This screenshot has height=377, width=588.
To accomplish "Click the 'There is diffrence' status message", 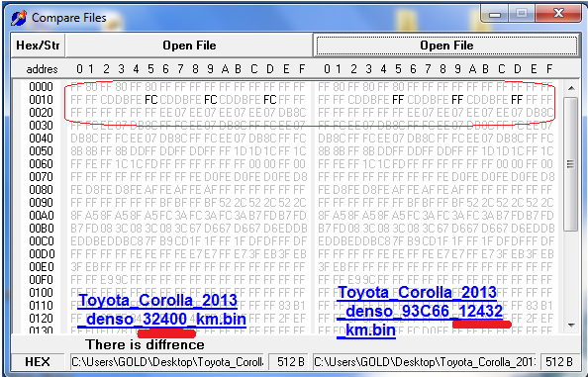I will 145,344.
